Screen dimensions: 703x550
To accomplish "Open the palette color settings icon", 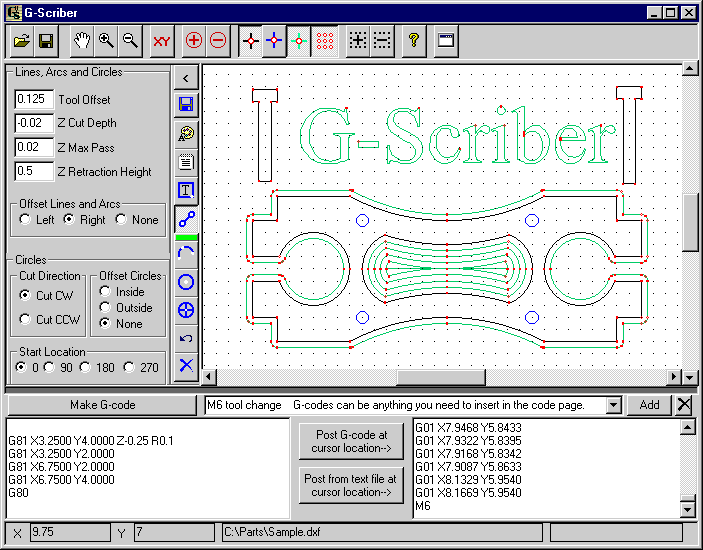I will [186, 133].
